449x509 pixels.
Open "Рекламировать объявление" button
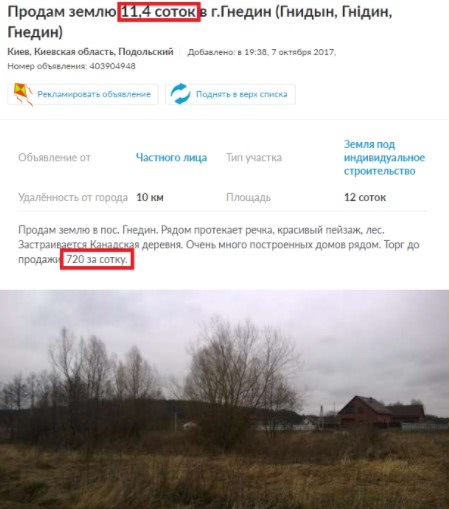(x=83, y=94)
